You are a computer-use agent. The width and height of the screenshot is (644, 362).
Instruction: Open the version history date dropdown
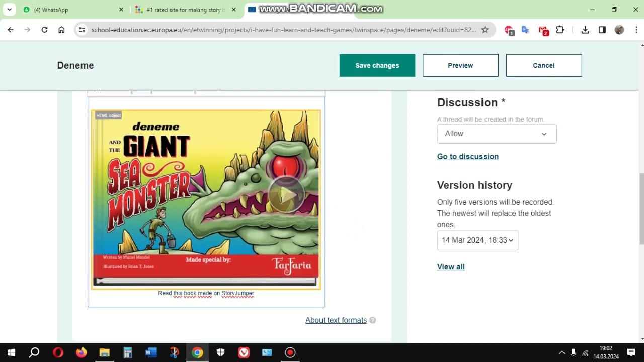coord(478,240)
